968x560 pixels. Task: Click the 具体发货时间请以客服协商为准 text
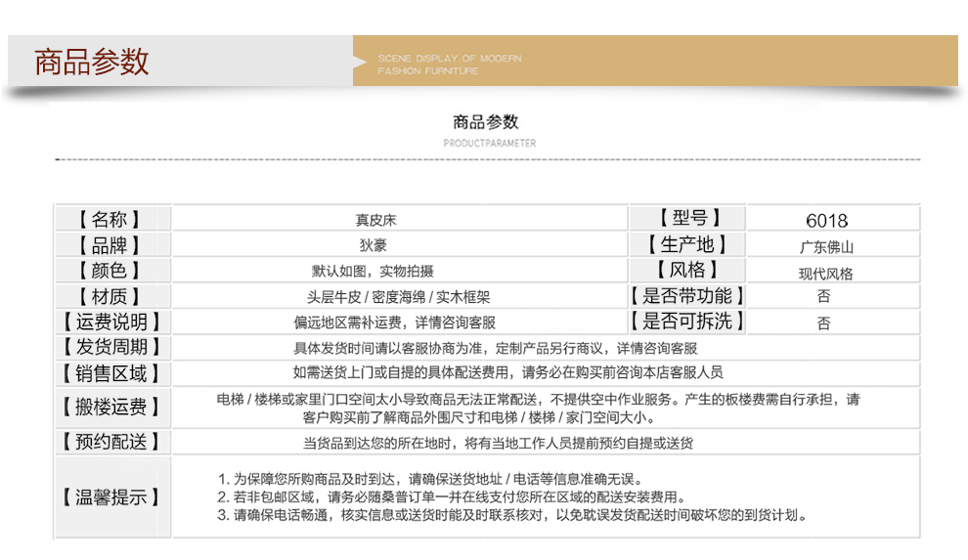(x=495, y=349)
